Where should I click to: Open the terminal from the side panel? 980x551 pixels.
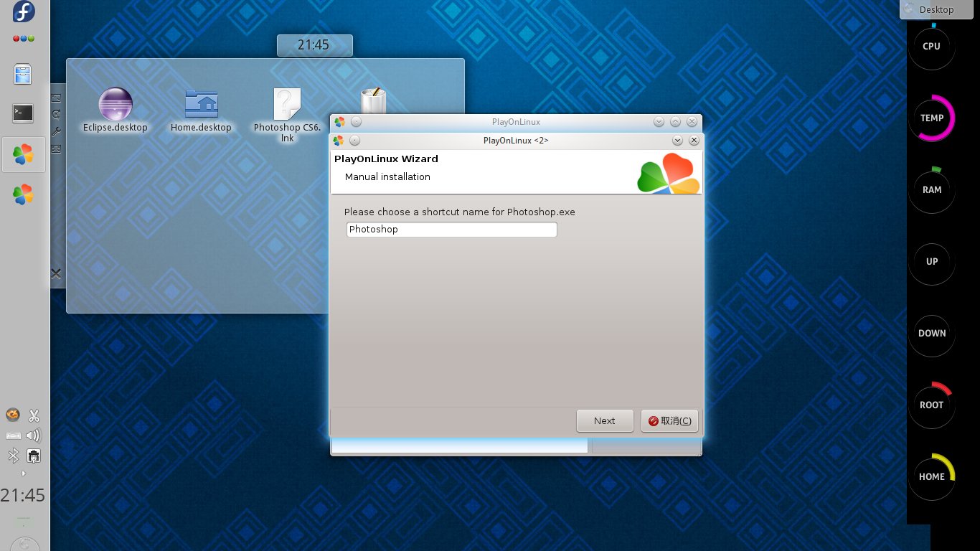point(23,113)
